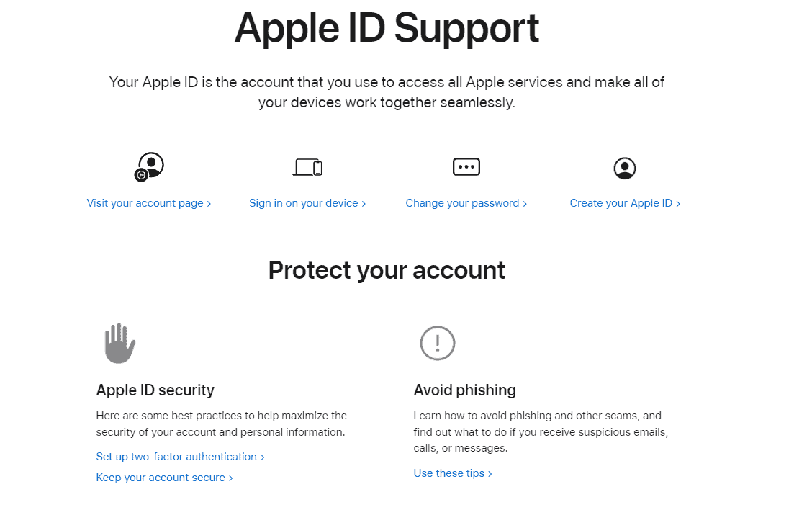Click the exclamation mark phishing icon
The width and height of the screenshot is (812, 510).
pos(437,343)
